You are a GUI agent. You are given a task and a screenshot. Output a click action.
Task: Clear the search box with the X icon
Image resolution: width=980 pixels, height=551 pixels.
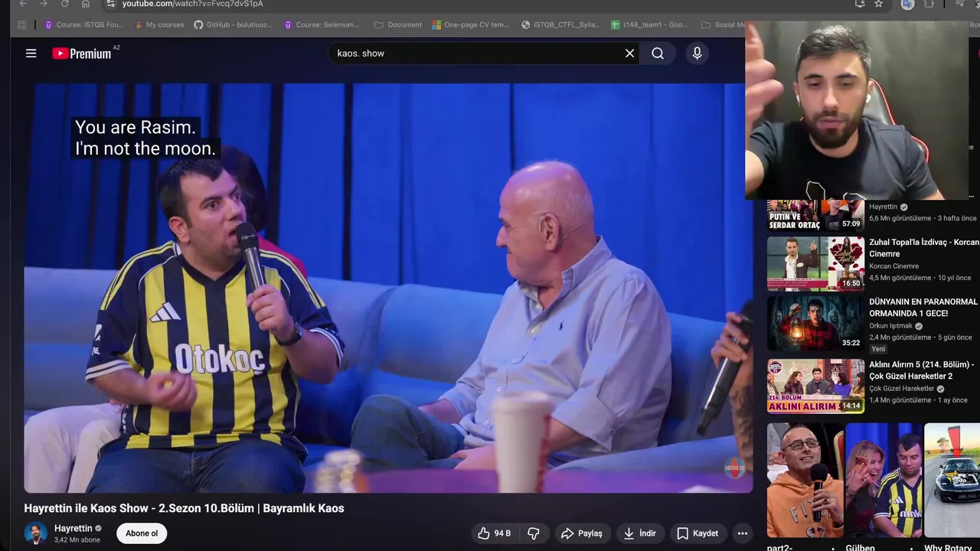pos(629,54)
